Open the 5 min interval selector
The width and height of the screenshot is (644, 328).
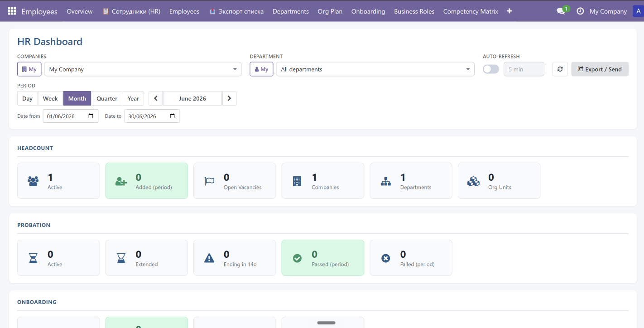tap(524, 69)
